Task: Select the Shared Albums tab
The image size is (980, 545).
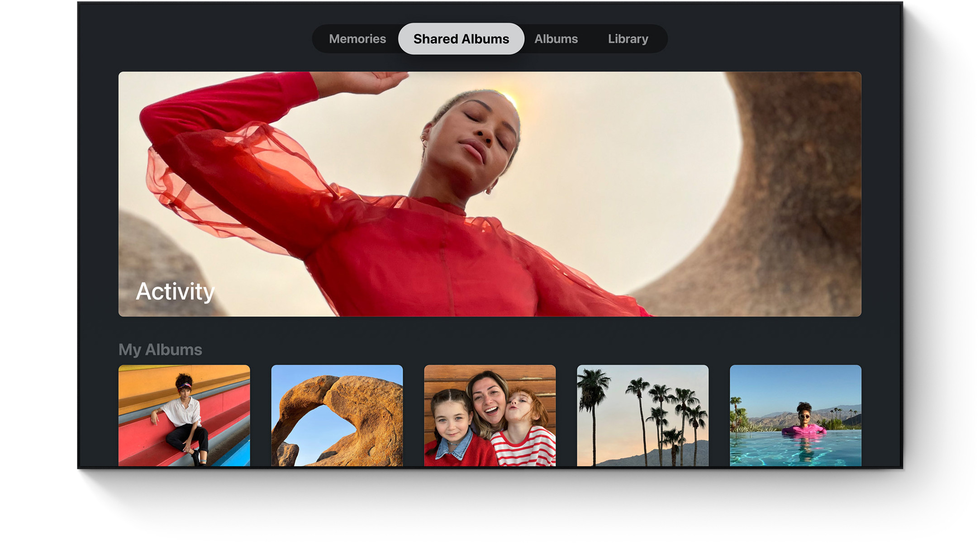Action: coord(461,39)
